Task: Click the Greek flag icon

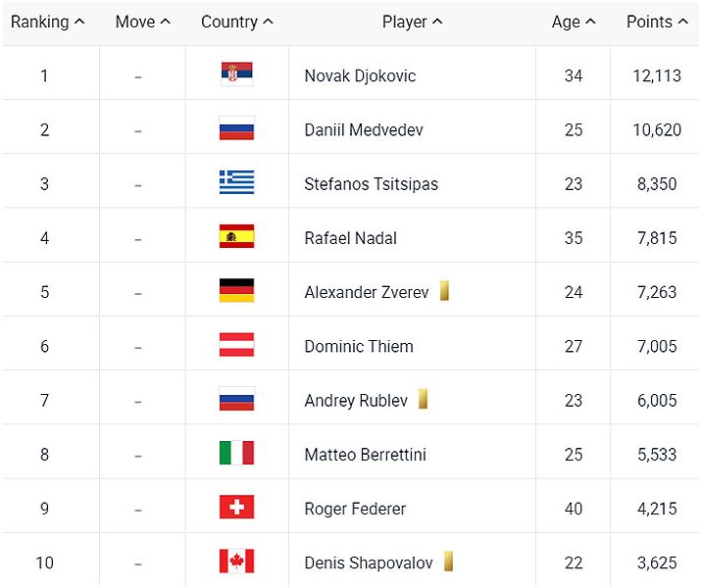Action: coord(237,182)
